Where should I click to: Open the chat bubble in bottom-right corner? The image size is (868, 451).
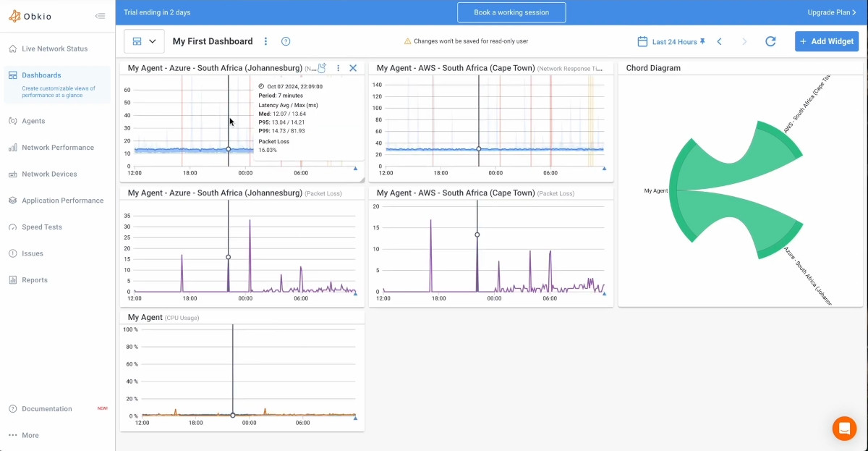click(844, 428)
